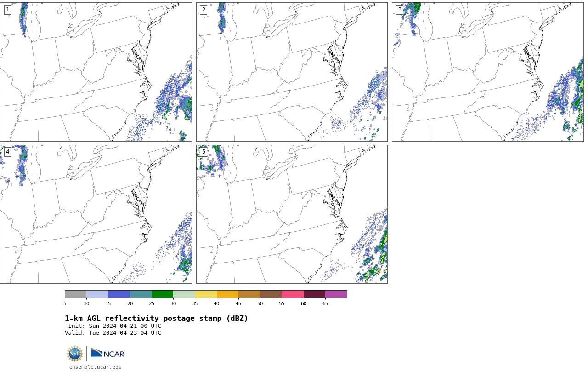Click the NSF logo icon
This screenshot has height=372, width=588.
pyautogui.click(x=75, y=354)
